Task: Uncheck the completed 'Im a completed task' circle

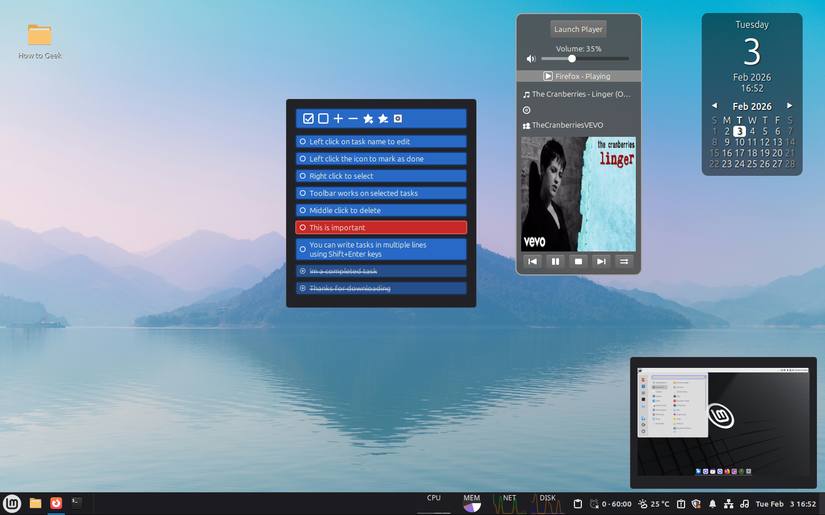Action: (x=303, y=271)
